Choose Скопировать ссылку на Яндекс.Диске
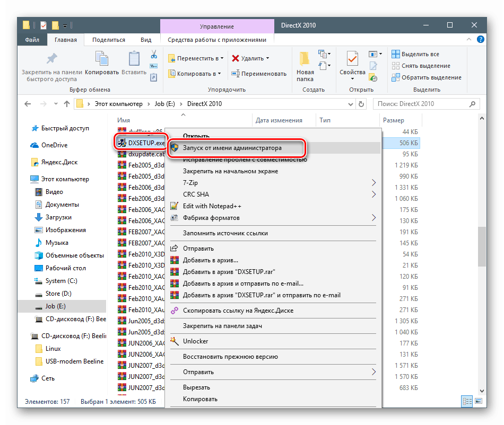 click(273, 311)
